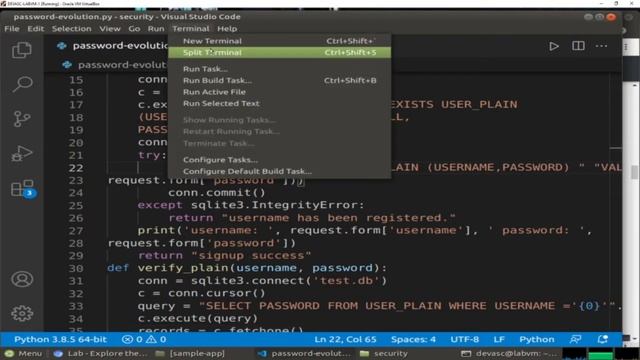Close the open Terminal menu
Image resolution: width=640 pixels, height=360 pixels.
(191, 29)
